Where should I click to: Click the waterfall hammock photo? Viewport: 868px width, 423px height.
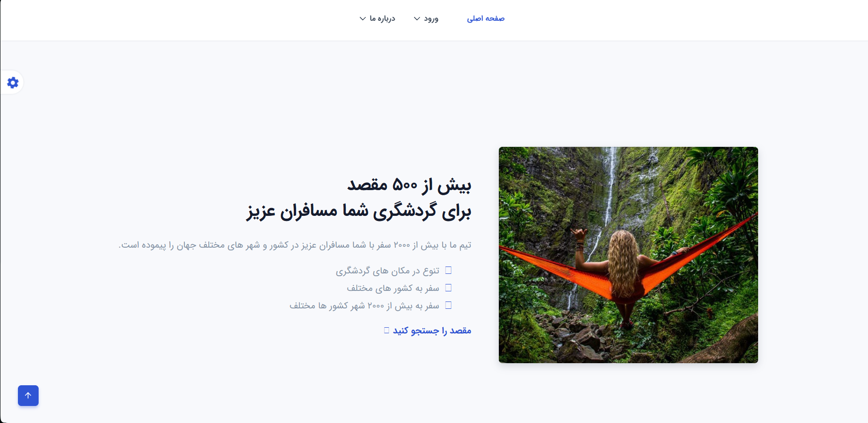click(x=628, y=255)
